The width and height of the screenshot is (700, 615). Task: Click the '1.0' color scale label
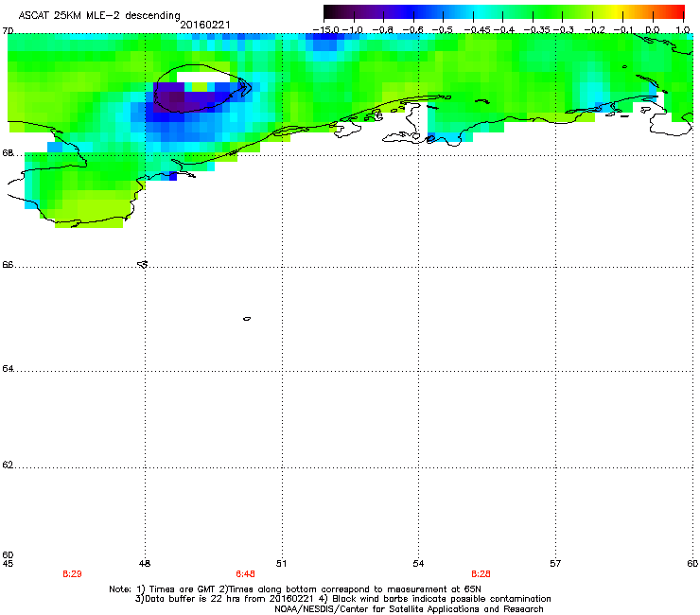683,30
